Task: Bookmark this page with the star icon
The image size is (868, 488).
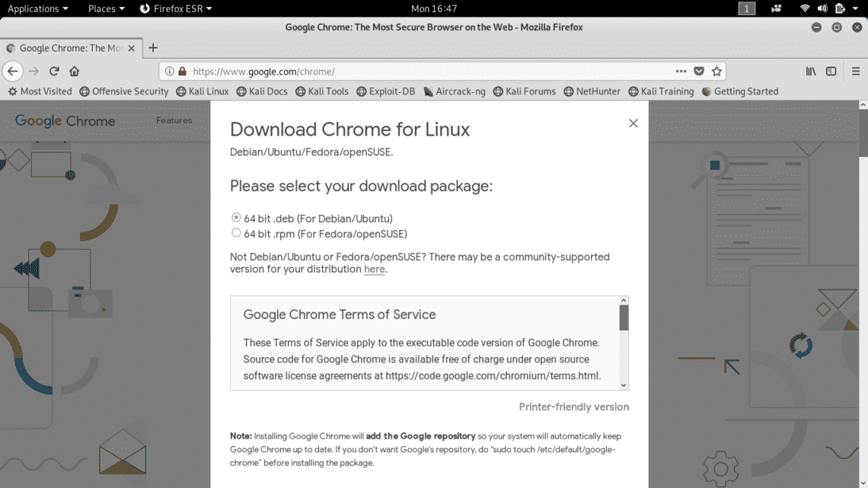Action: click(716, 71)
